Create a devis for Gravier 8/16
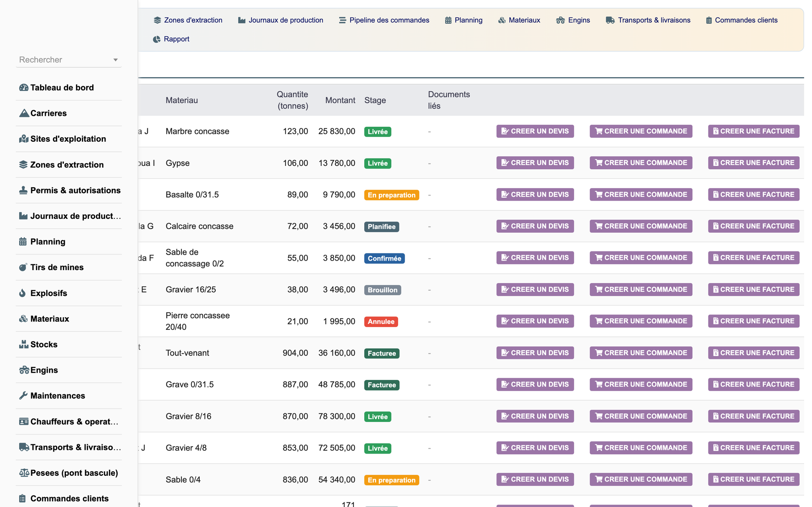This screenshot has height=507, width=812. tap(535, 416)
